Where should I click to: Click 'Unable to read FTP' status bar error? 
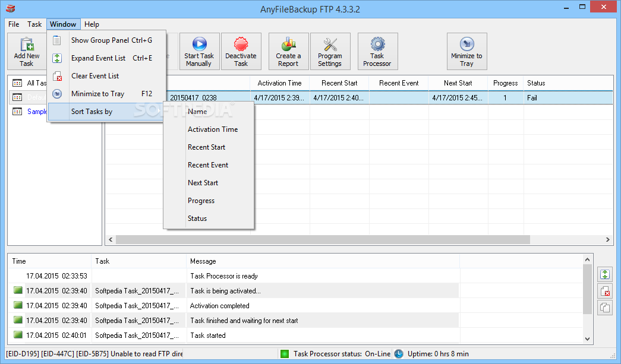tap(94, 354)
